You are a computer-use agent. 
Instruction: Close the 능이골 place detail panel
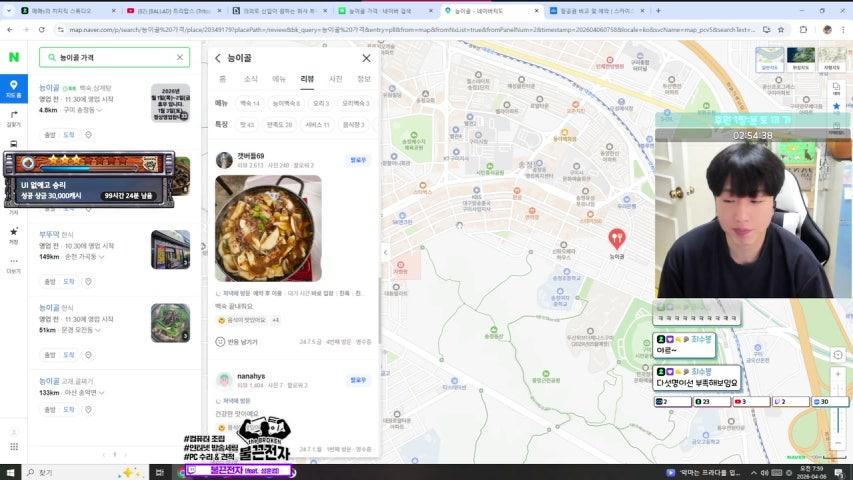(x=366, y=58)
